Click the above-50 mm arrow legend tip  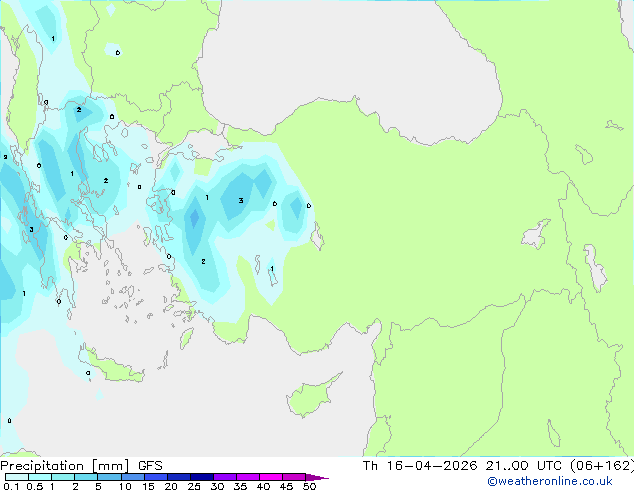tap(317, 477)
